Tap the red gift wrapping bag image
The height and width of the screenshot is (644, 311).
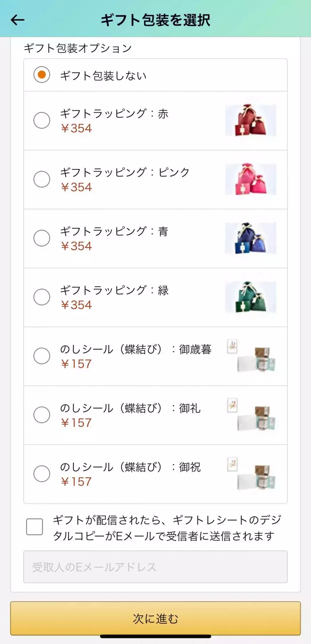point(251,120)
